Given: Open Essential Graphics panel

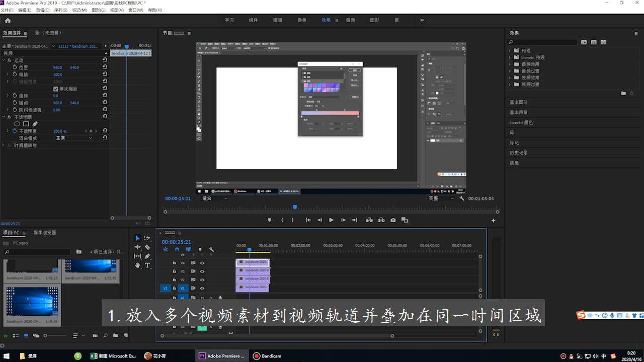Looking at the screenshot, I should click(518, 102).
